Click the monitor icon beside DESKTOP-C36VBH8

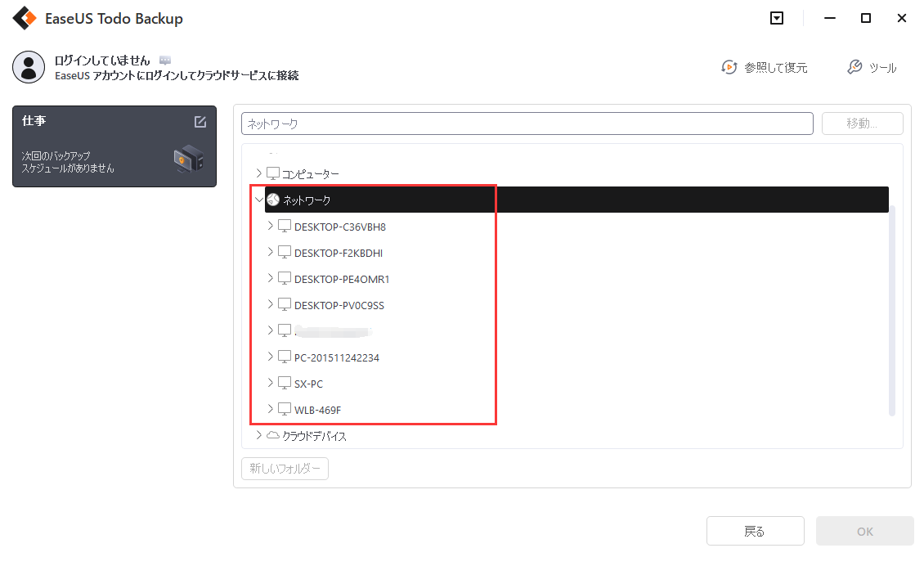coord(284,226)
